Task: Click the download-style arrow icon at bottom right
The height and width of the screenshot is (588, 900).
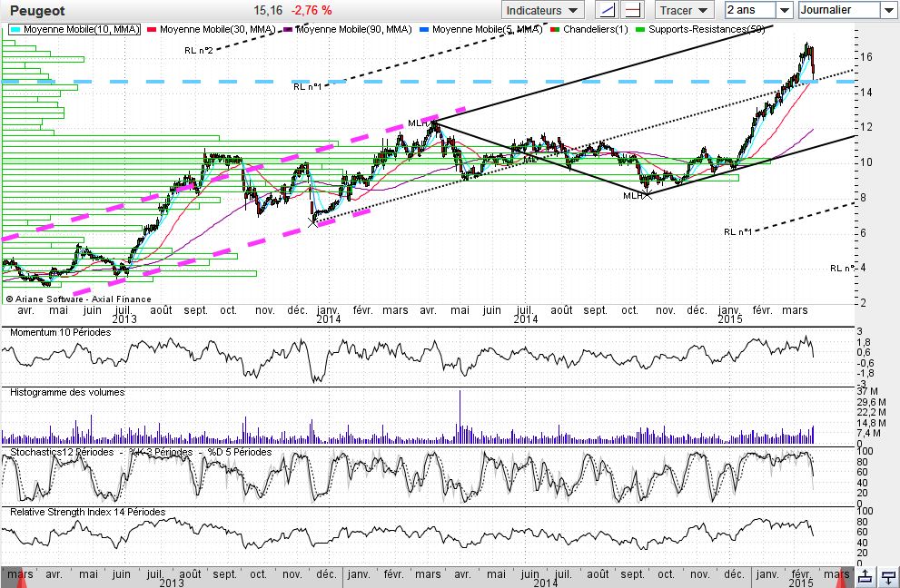Action: click(888, 576)
